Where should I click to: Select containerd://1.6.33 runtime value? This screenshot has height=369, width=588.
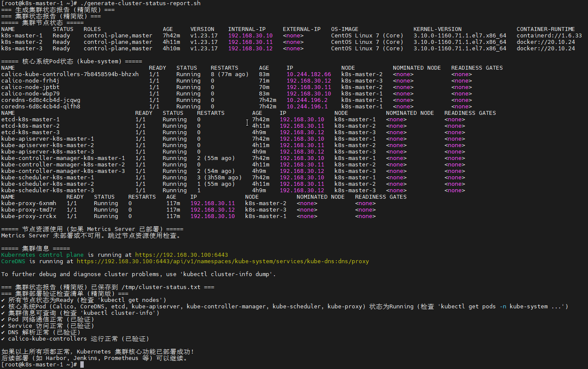pos(549,36)
